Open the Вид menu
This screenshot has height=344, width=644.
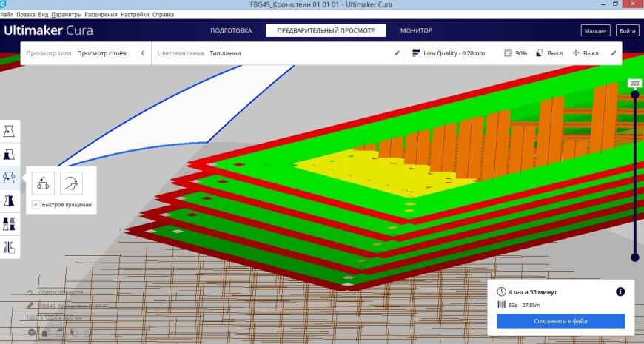43,14
